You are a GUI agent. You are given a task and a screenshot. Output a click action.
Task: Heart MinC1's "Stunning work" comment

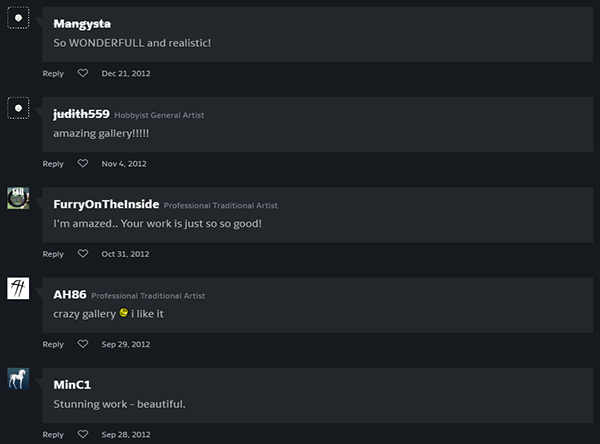(x=83, y=435)
